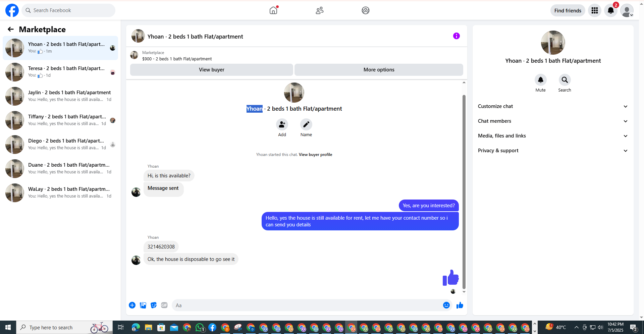Expand Media, files and links section
The height and width of the screenshot is (334, 644).
click(553, 136)
